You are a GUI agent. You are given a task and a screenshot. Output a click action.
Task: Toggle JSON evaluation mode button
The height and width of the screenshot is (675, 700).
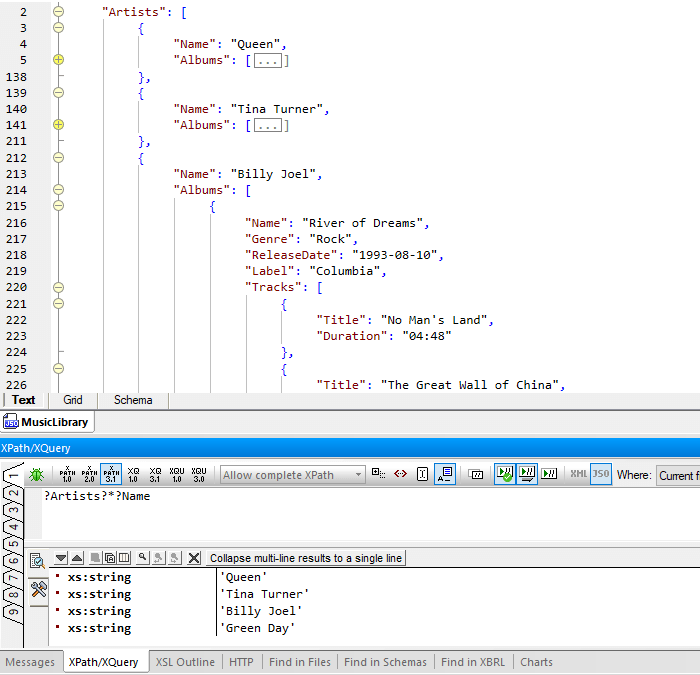600,474
